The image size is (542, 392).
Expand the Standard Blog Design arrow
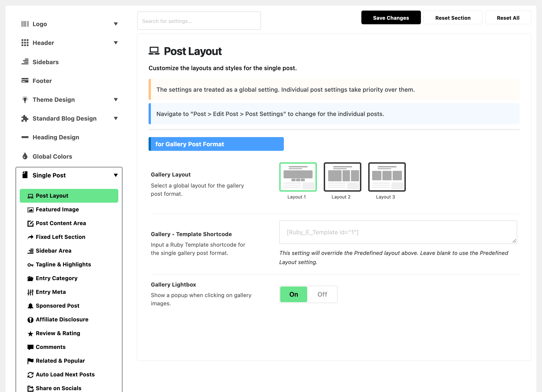click(116, 118)
